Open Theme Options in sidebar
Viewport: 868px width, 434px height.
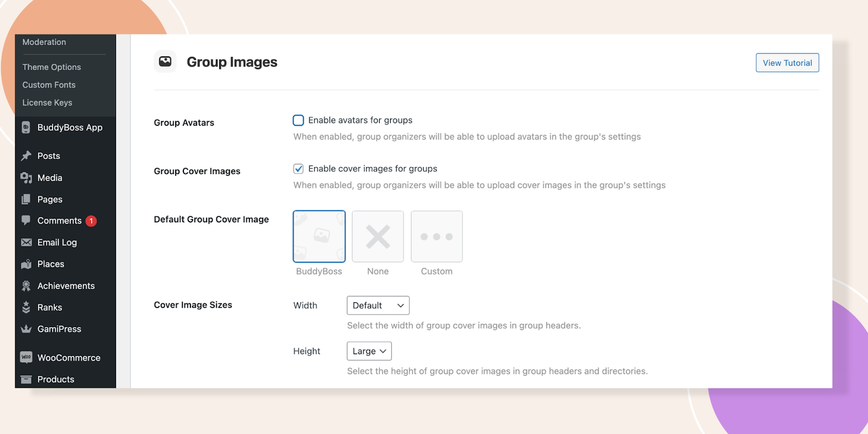52,67
